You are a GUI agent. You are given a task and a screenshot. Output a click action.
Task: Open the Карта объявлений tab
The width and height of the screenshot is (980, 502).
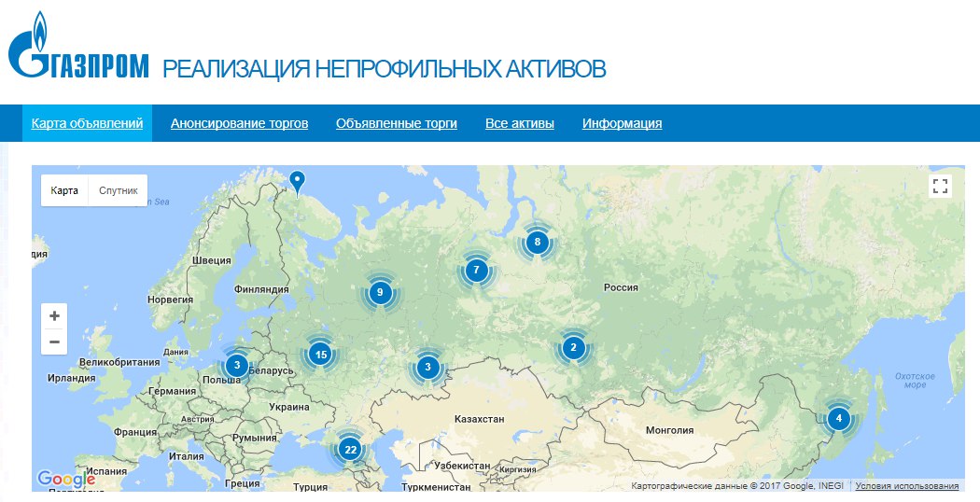pos(88,123)
